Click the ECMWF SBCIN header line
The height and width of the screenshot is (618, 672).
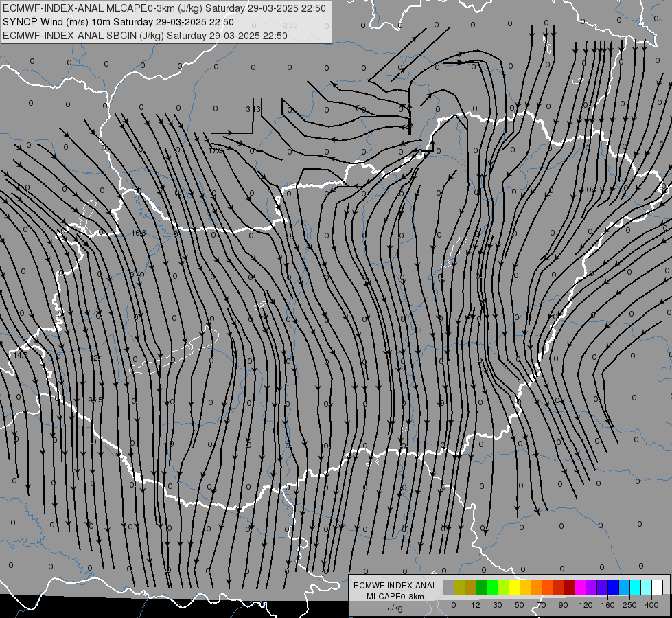[x=145, y=36]
